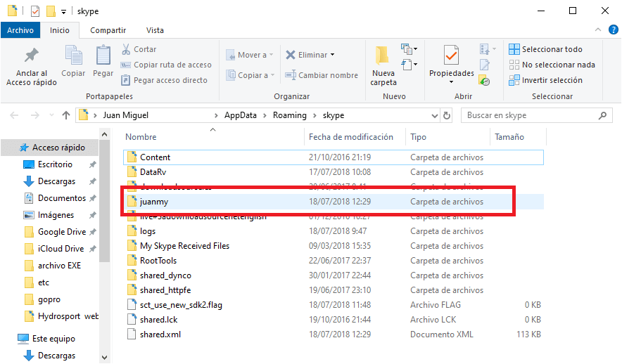This screenshot has width=622, height=364.
Task: Open the Mover a dropdown
Action: click(x=250, y=55)
